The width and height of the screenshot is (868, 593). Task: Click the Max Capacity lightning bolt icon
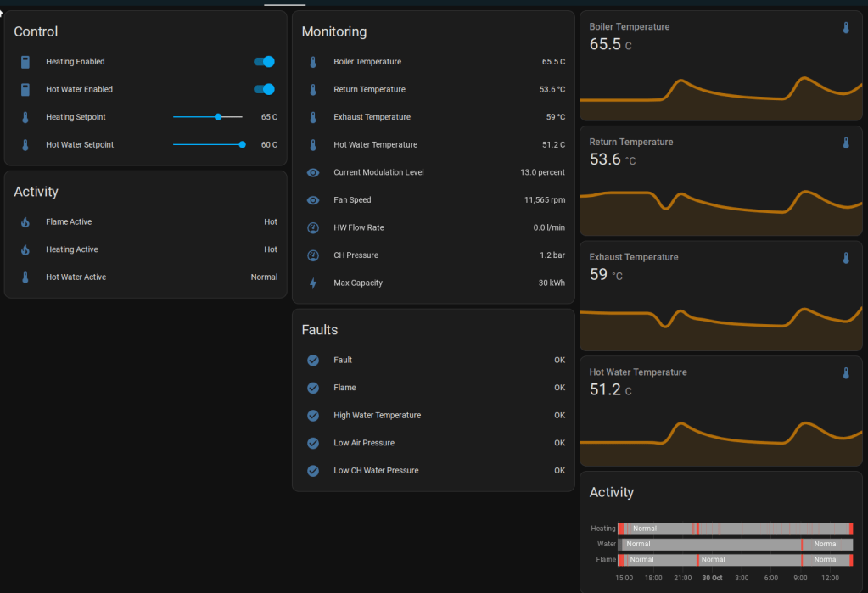click(313, 283)
